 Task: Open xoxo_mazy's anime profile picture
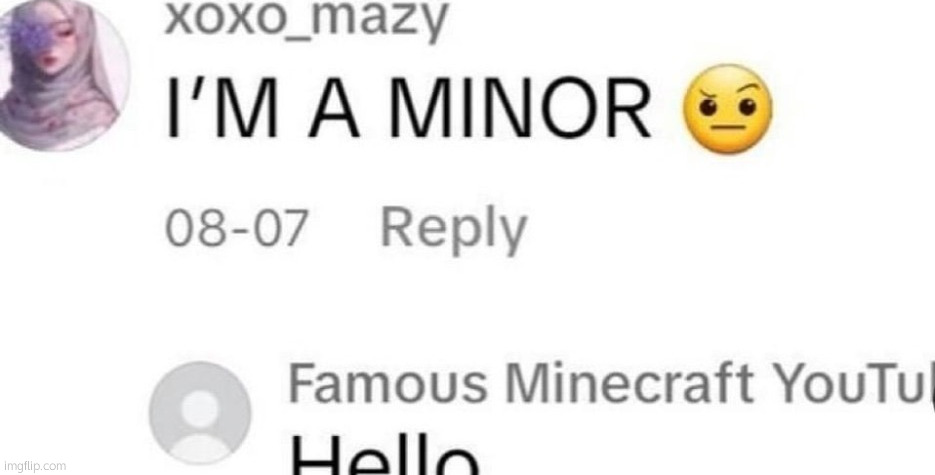(63, 74)
